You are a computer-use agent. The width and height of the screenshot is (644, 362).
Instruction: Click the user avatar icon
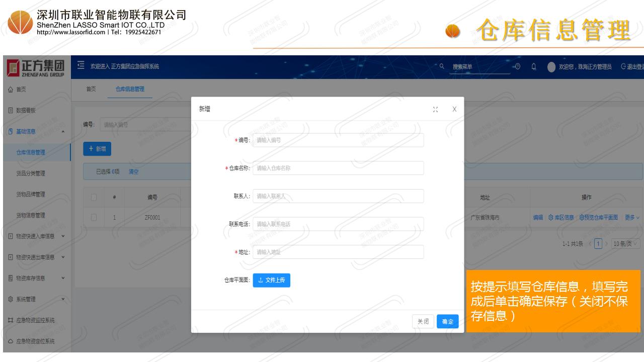click(551, 67)
